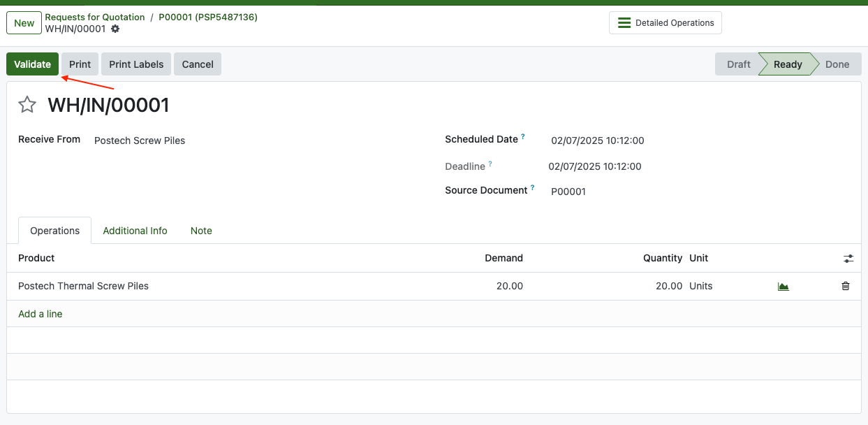Add a line to operations
This screenshot has width=868, height=425.
tap(41, 314)
